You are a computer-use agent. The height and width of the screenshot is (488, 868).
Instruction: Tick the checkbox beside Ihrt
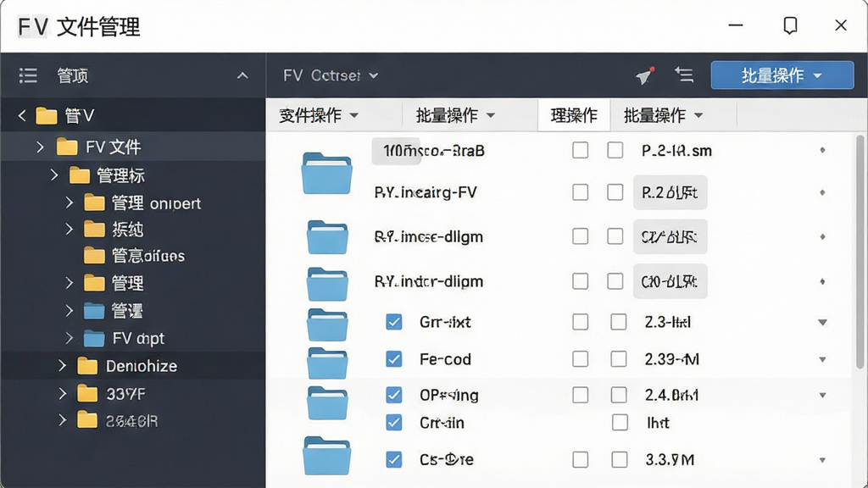coord(620,423)
